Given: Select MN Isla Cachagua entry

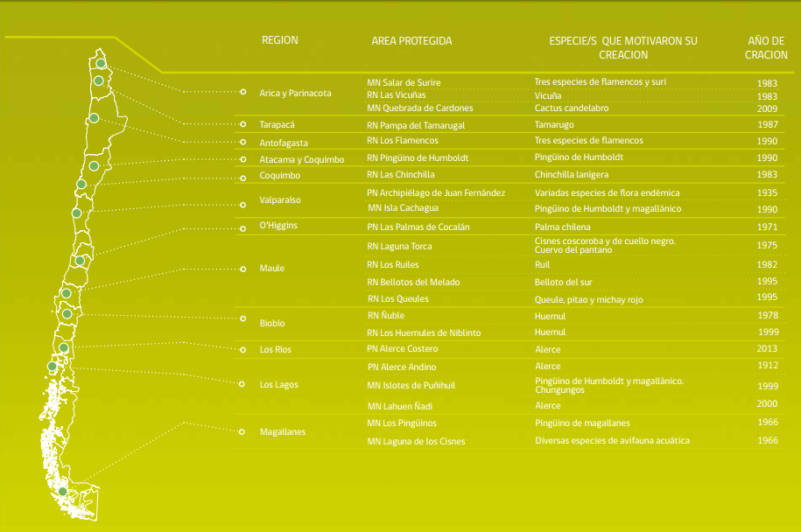Looking at the screenshot, I should pos(403,207).
